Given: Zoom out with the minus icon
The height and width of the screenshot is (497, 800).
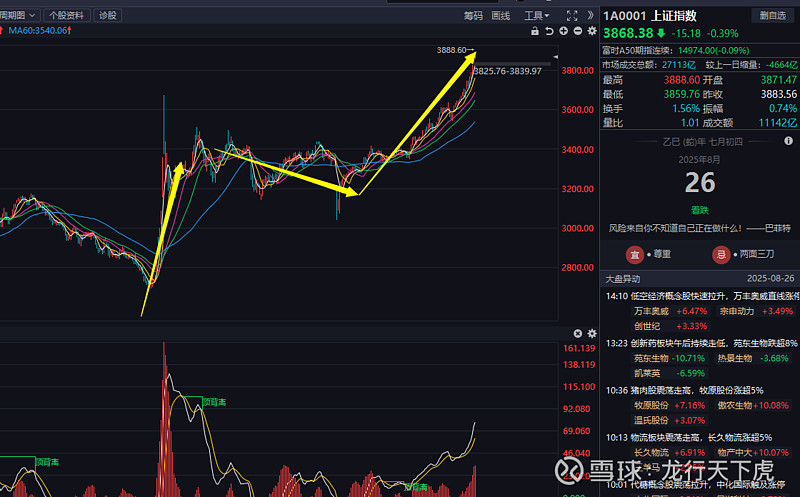Looking at the screenshot, I should (578, 31).
